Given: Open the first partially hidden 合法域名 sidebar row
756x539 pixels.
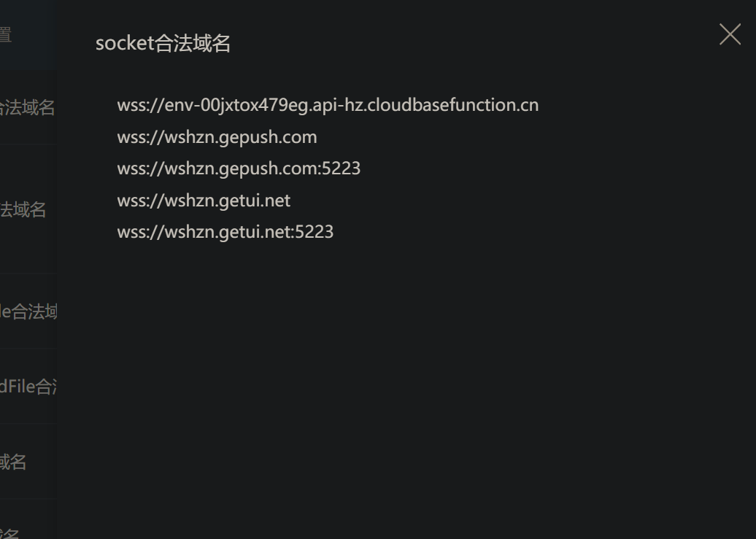Looking at the screenshot, I should 28,107.
